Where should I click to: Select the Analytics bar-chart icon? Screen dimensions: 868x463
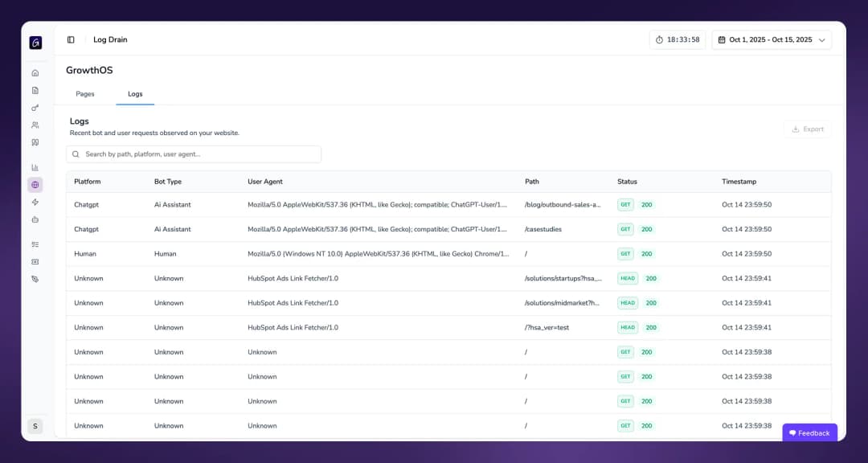[35, 166]
